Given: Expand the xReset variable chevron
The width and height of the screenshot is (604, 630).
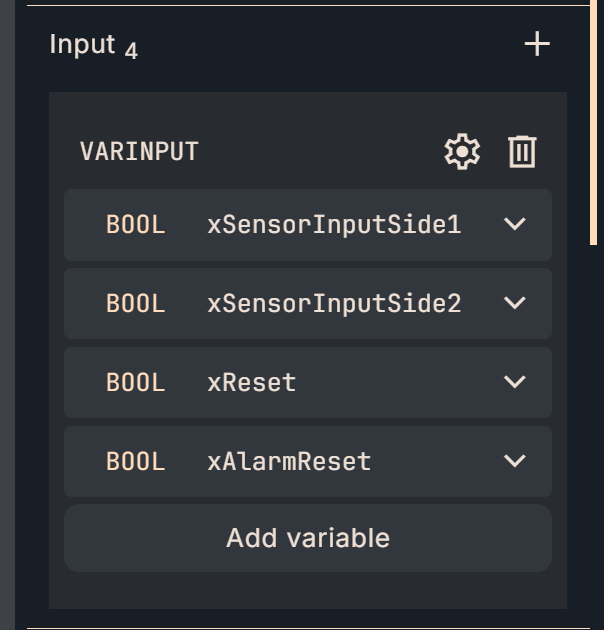Looking at the screenshot, I should [x=515, y=382].
